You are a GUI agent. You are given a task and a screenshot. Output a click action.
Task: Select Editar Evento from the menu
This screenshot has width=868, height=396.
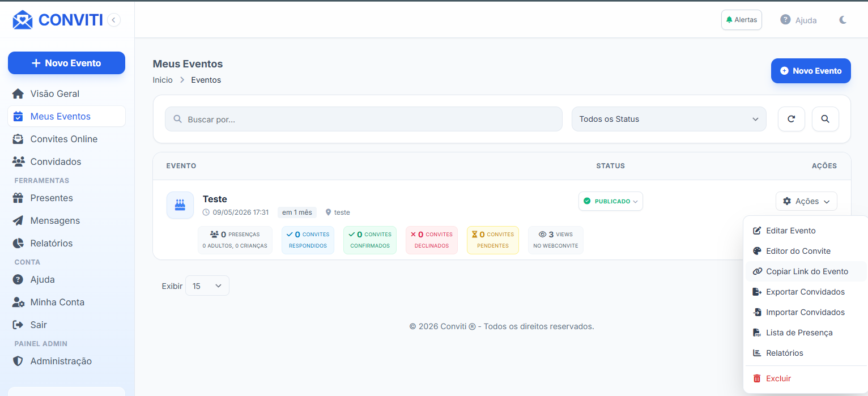pyautogui.click(x=790, y=231)
